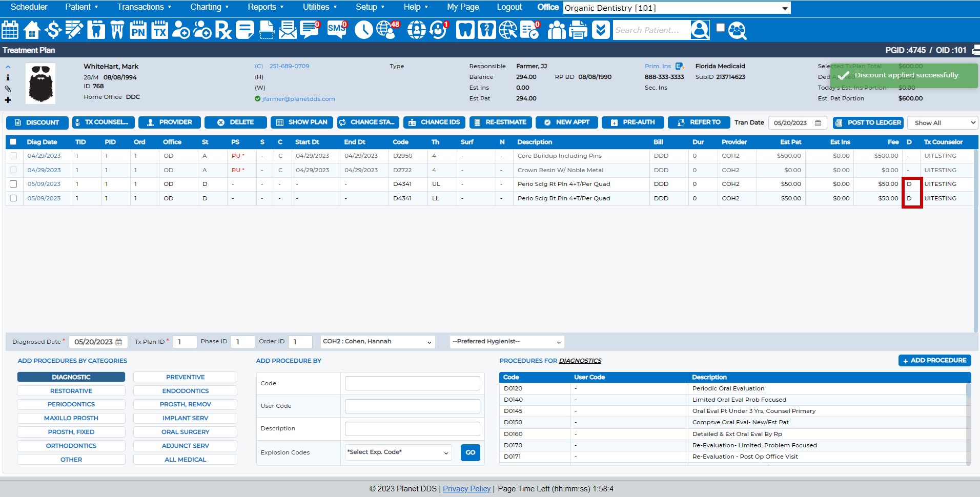980x497 pixels.
Task: Click the procedures list scrollbar
Action: tap(968, 424)
